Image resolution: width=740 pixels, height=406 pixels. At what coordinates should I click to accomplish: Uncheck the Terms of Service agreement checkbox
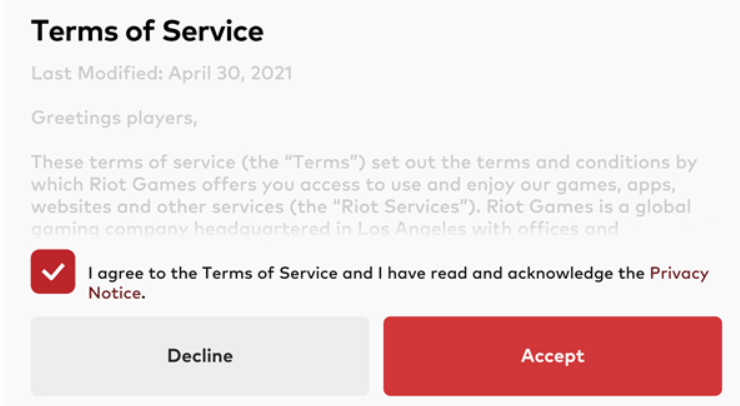pos(53,272)
